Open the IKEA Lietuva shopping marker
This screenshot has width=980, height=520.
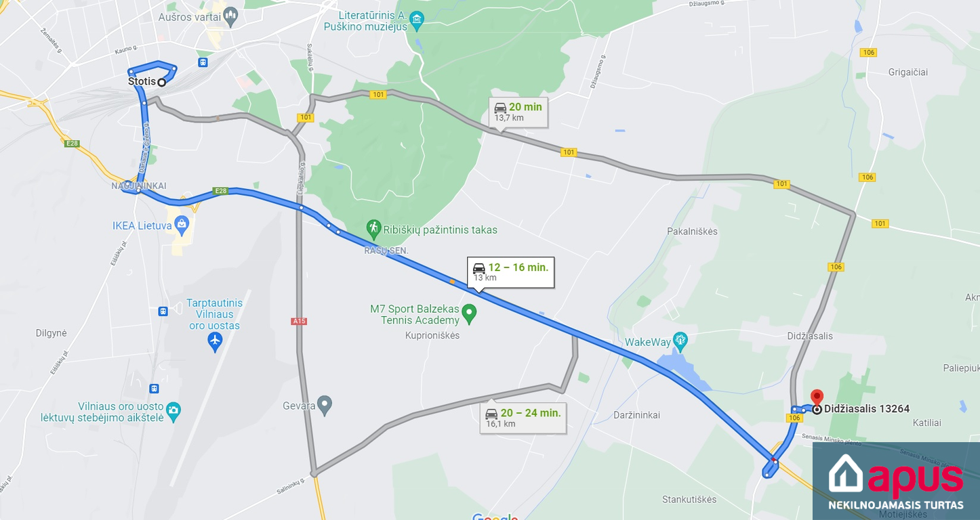[181, 223]
